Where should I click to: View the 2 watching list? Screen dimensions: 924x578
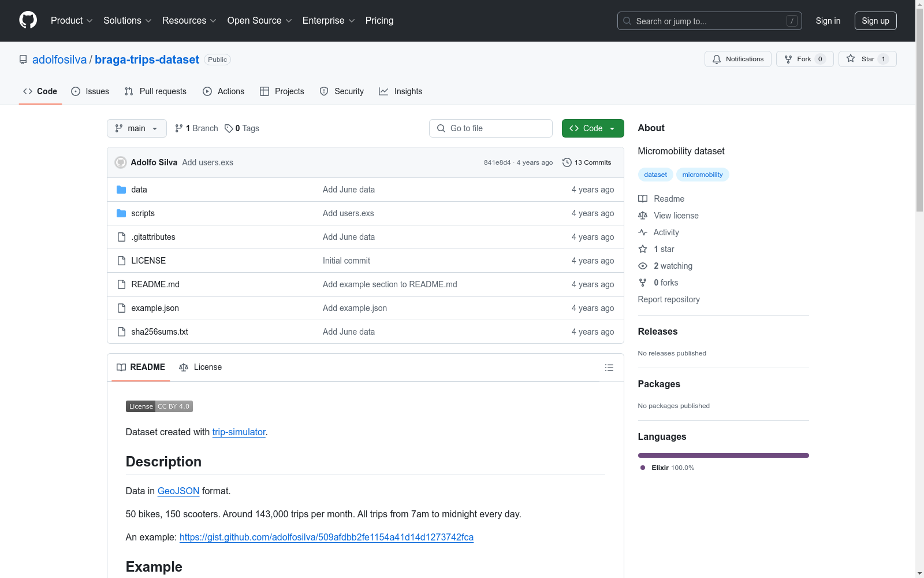[x=665, y=266]
